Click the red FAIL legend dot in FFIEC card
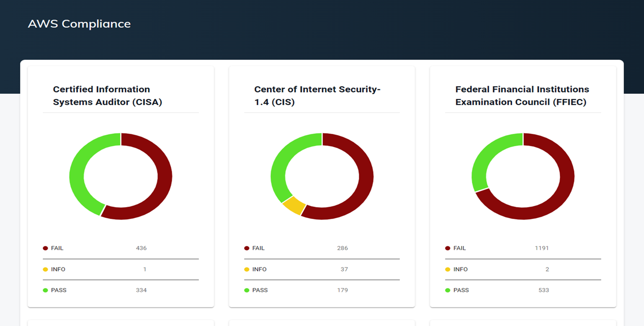The height and width of the screenshot is (326, 644). [448, 248]
